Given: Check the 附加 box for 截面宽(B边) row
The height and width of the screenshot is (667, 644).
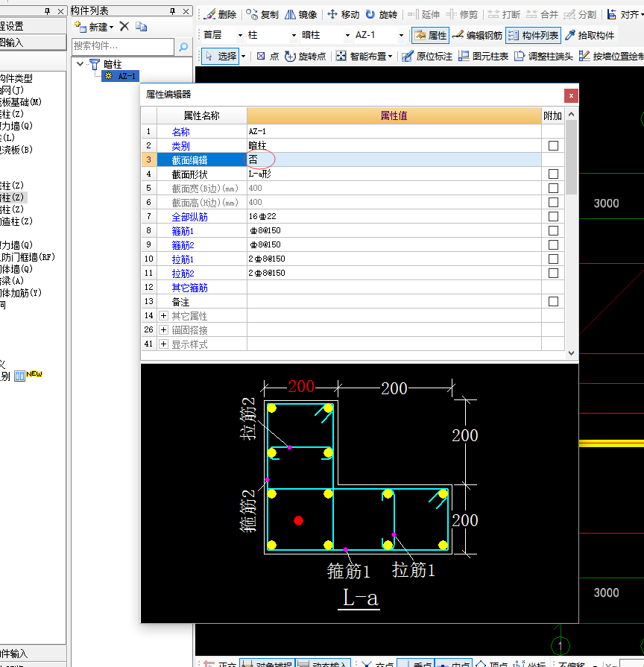Looking at the screenshot, I should point(553,188).
